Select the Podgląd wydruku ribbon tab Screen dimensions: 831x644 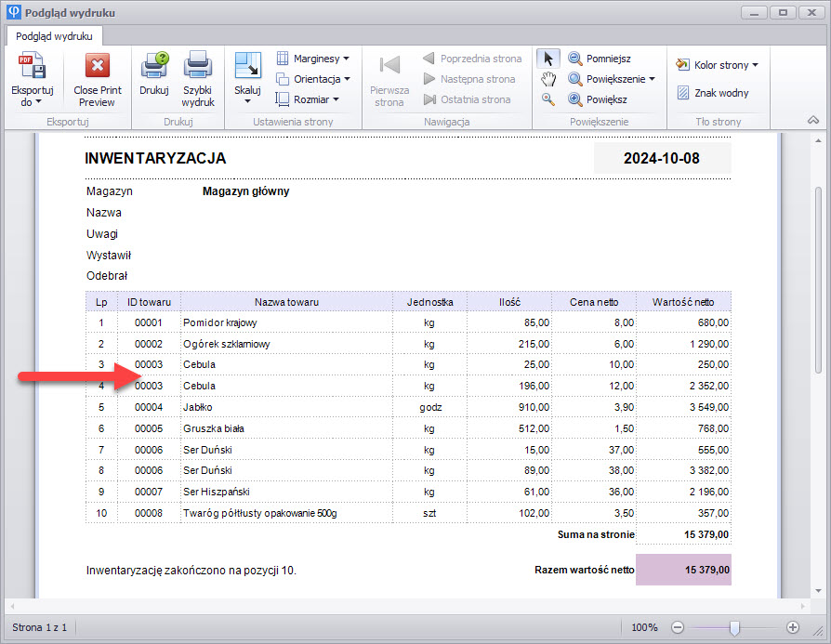tap(54, 35)
